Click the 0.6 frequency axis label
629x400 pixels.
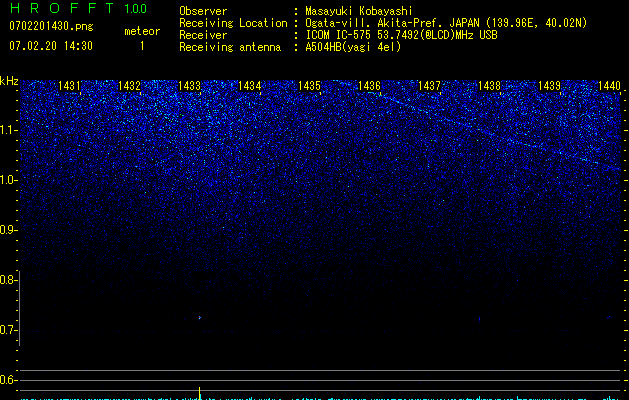9,380
